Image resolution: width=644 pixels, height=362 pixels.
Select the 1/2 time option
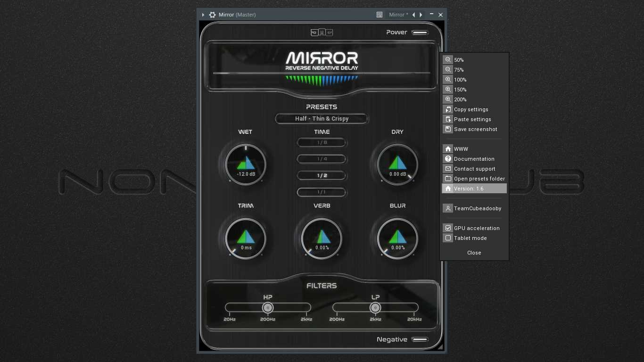322,175
